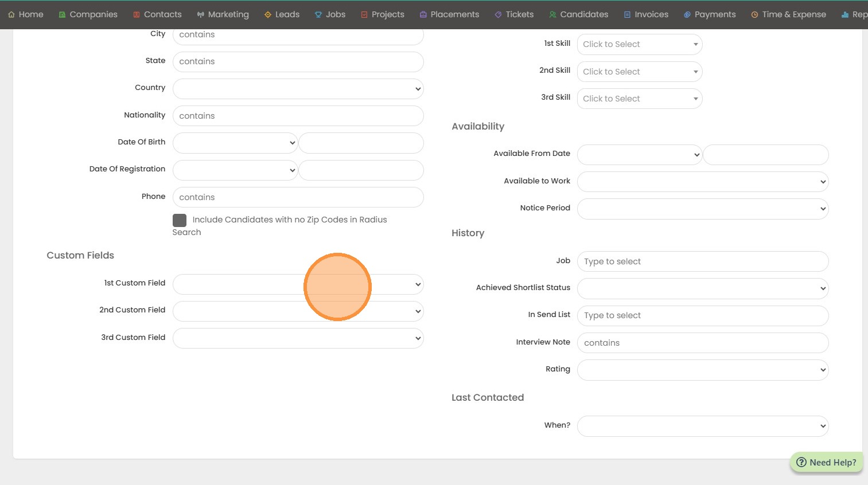Click the Nationality input field
The image size is (868, 485).
(x=298, y=116)
